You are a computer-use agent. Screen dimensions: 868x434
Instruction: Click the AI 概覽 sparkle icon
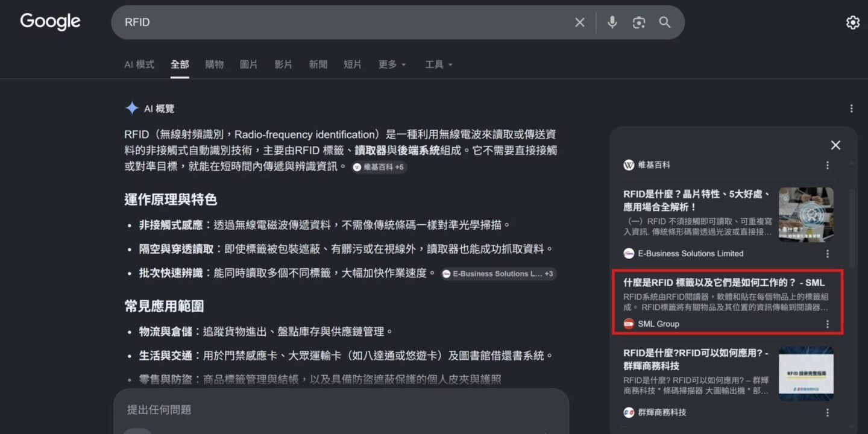(131, 108)
